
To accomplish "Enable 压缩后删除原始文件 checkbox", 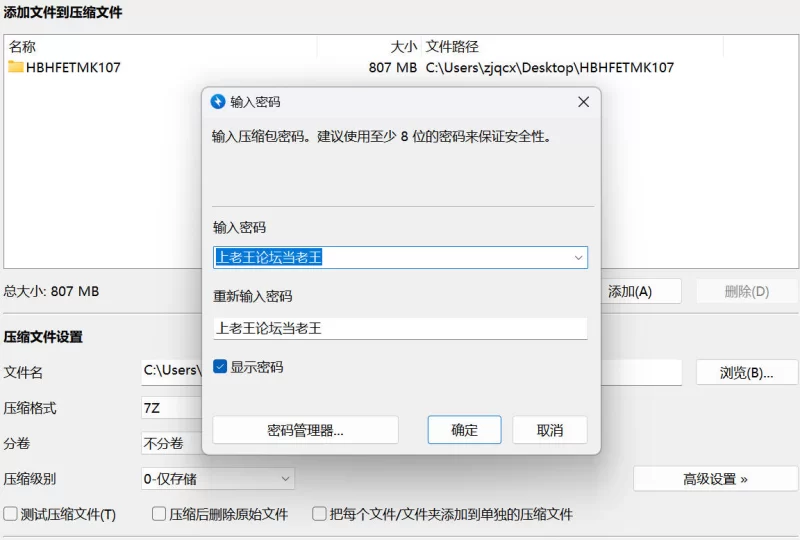I will (159, 514).
